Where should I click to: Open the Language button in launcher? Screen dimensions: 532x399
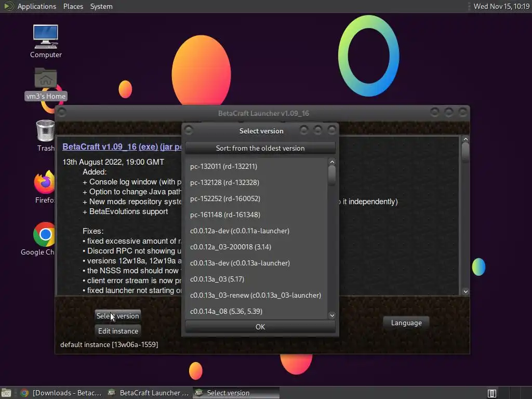[406, 323]
